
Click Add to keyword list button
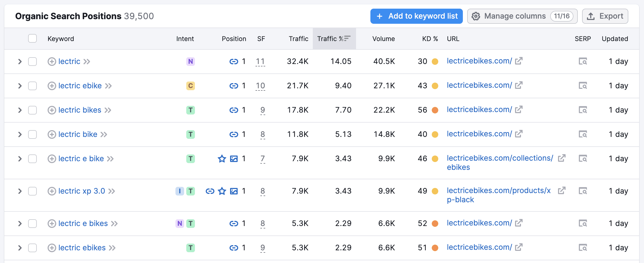pos(416,16)
